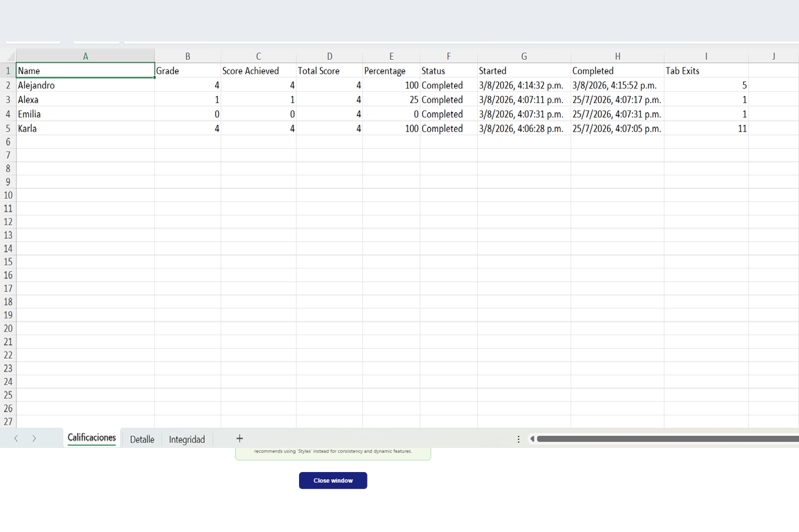Select the Emilia name cell
The height and width of the screenshot is (532, 799).
click(x=85, y=114)
